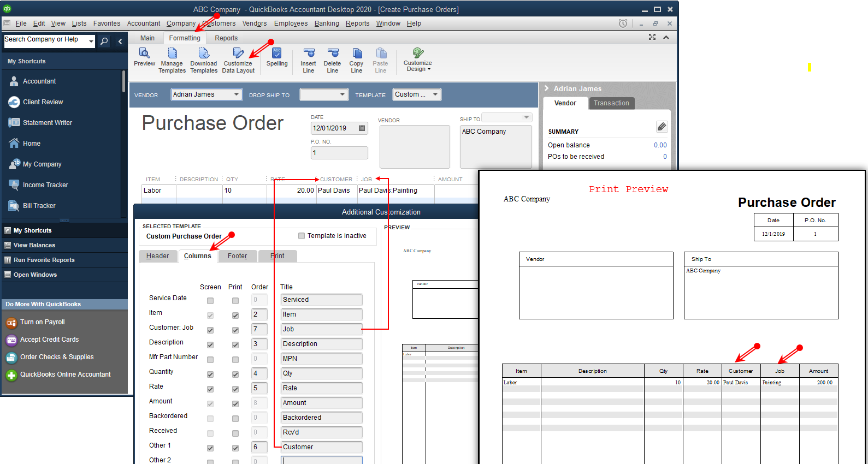
Task: Open the Vendors menu
Action: [x=255, y=23]
